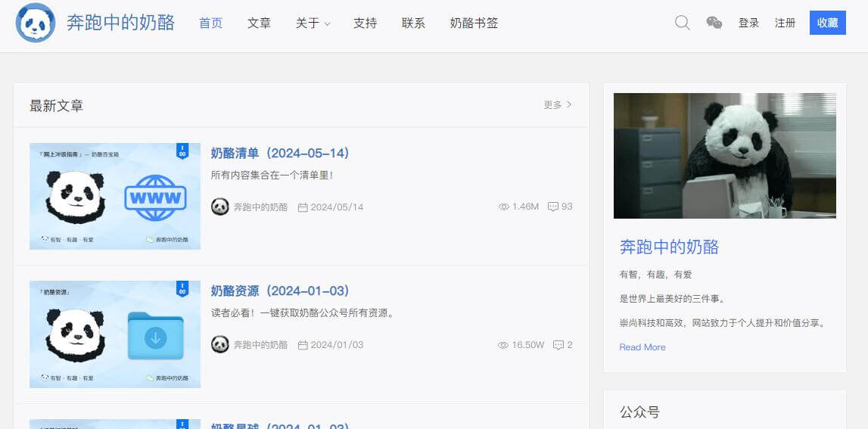
Task: Click view count 16.50W
Action: [x=528, y=345]
